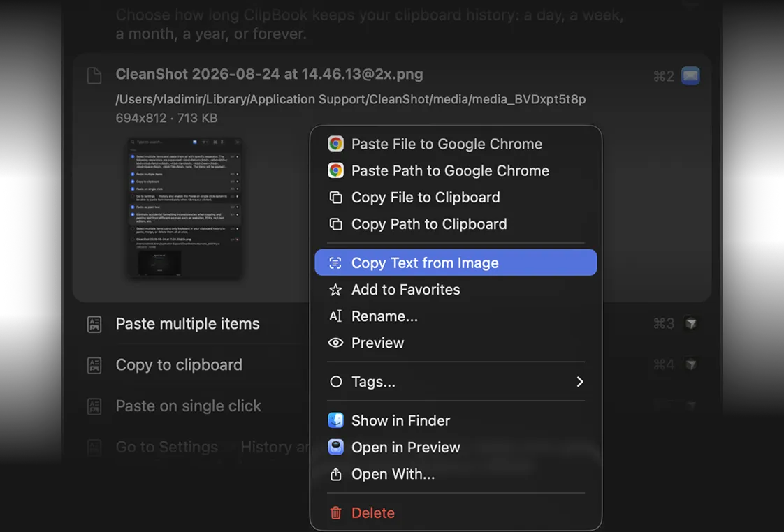Select Open With... option
Screen dimensions: 784x532
point(456,474)
